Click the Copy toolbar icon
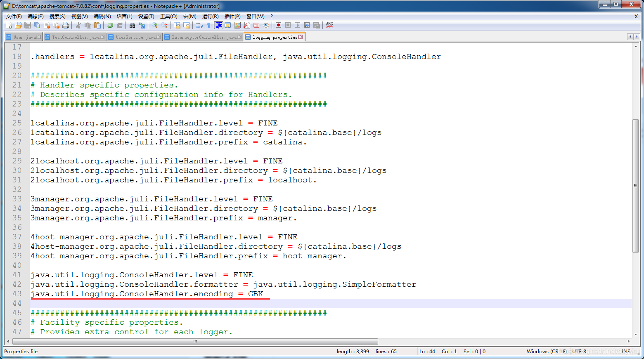The width and height of the screenshot is (644, 359). point(88,25)
